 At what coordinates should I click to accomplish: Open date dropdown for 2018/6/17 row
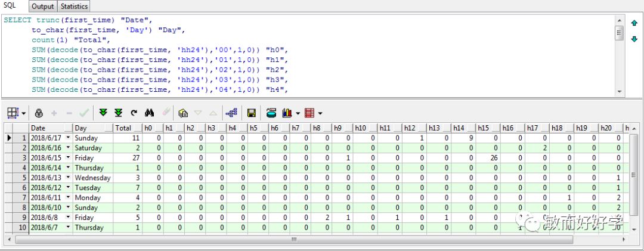pos(68,138)
